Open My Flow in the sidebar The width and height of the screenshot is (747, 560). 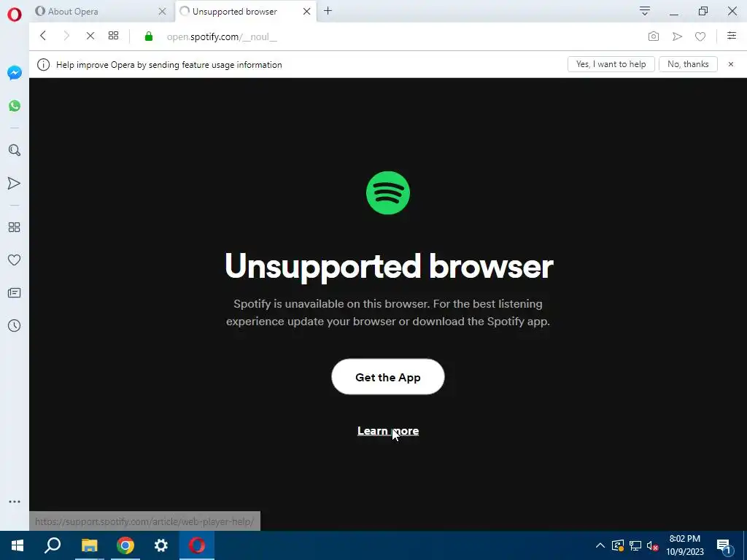[x=15, y=183]
